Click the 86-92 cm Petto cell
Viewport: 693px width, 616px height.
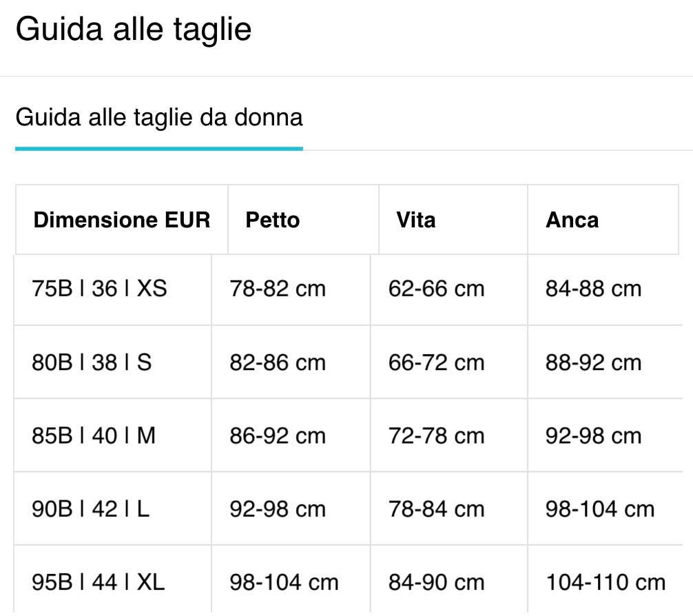278,435
